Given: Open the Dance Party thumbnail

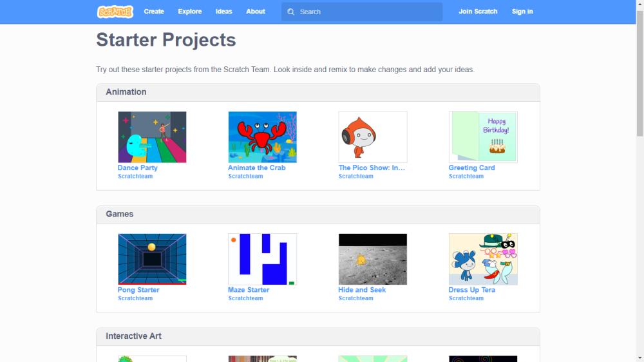Looking at the screenshot, I should (152, 137).
